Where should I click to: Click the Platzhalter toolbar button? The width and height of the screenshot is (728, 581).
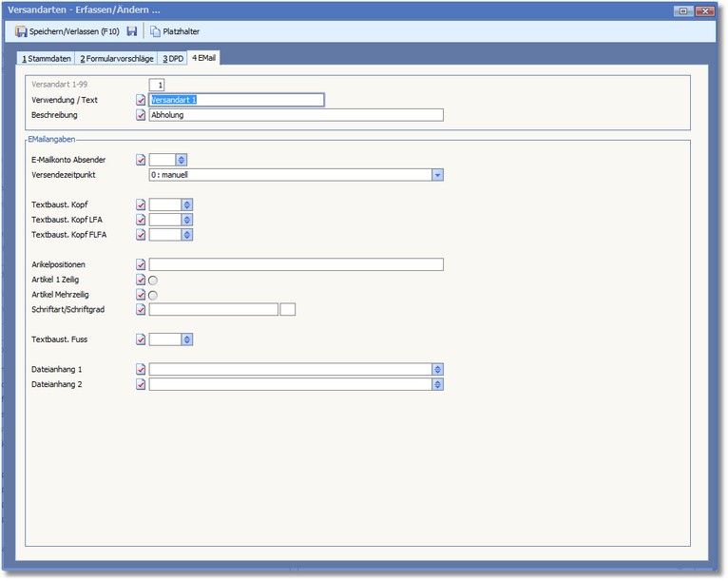(175, 31)
